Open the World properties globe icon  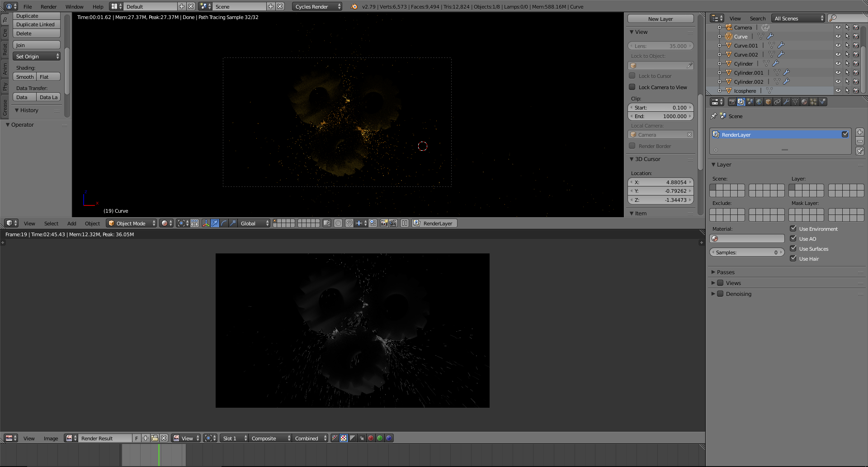point(759,102)
